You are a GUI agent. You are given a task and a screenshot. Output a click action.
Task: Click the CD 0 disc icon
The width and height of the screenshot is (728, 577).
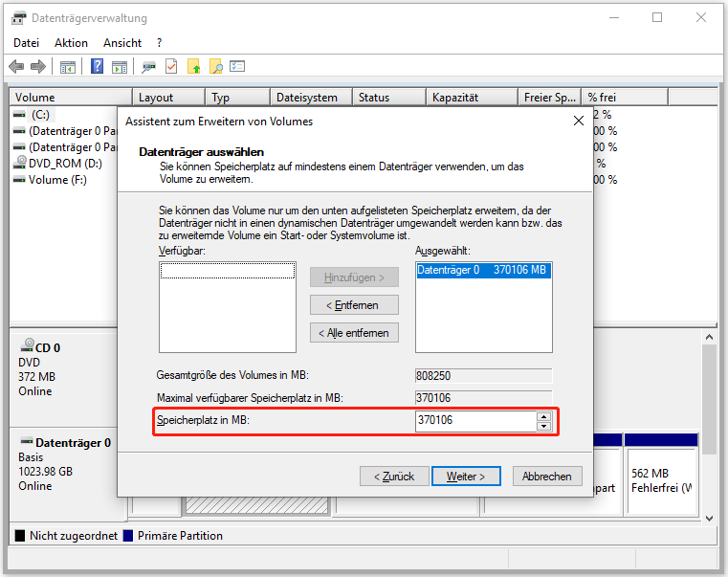[x=28, y=344]
